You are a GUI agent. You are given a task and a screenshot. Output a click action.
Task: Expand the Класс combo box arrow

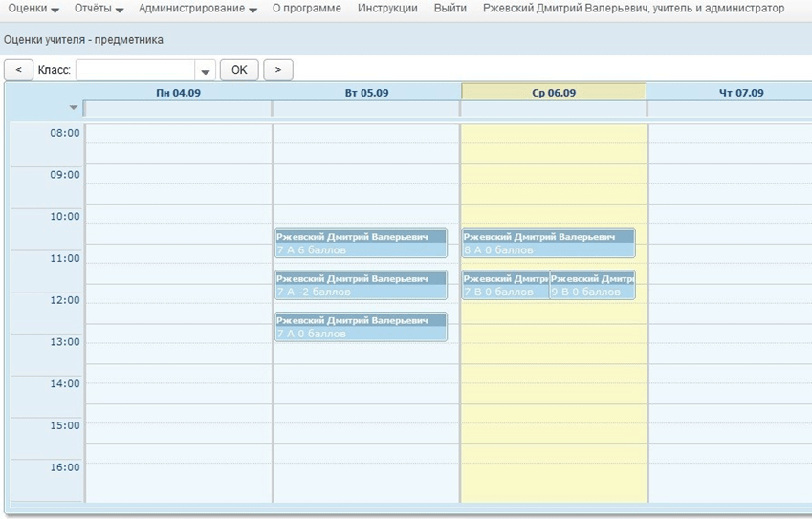coord(206,71)
